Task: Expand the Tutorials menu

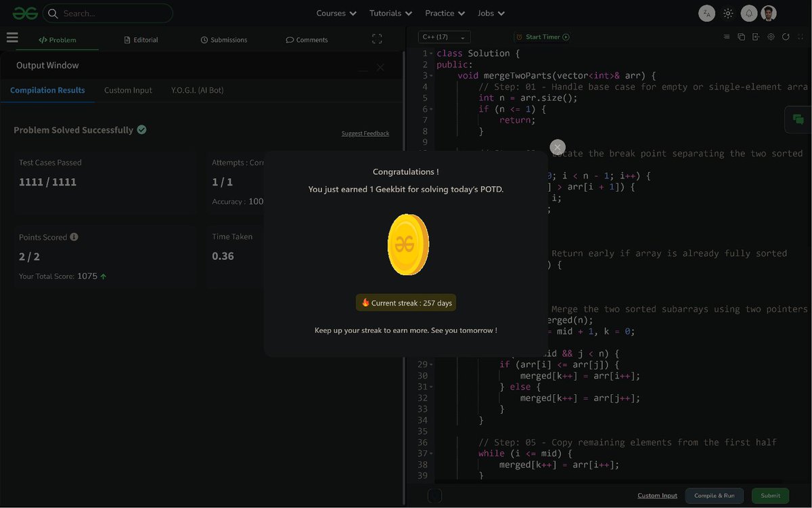Action: tap(390, 13)
